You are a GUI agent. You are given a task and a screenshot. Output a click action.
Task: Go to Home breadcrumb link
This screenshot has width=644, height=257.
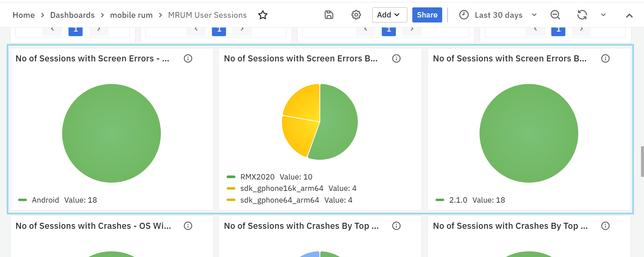click(x=24, y=15)
